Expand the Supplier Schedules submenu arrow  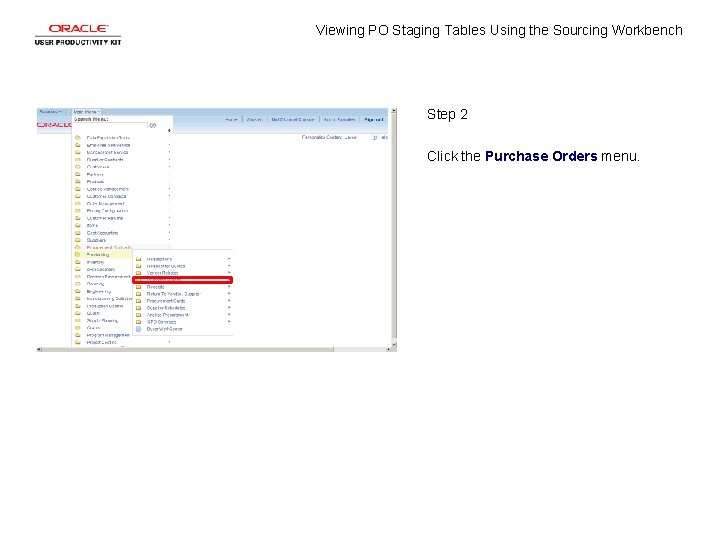[x=229, y=308]
